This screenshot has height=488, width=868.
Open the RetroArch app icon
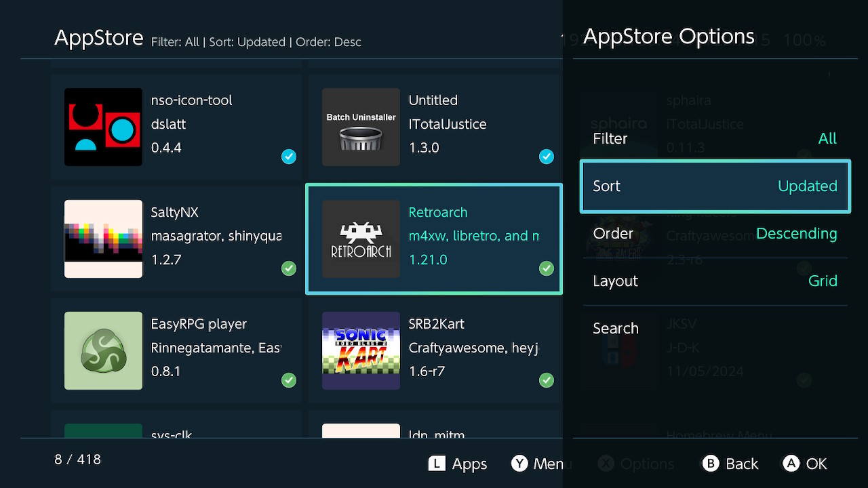point(361,239)
